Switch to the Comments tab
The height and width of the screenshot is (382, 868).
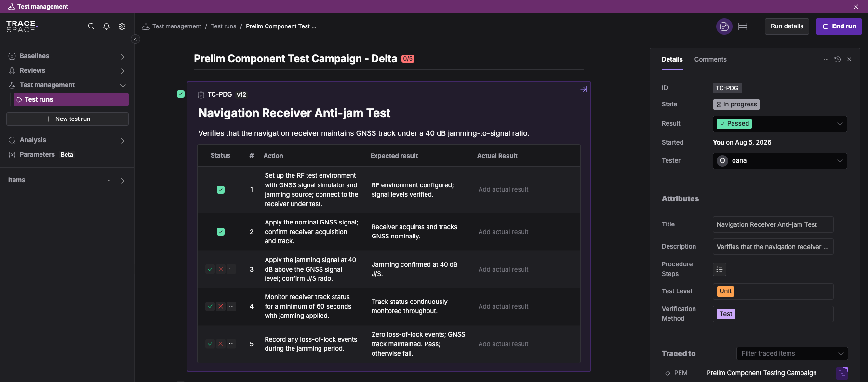coord(710,59)
